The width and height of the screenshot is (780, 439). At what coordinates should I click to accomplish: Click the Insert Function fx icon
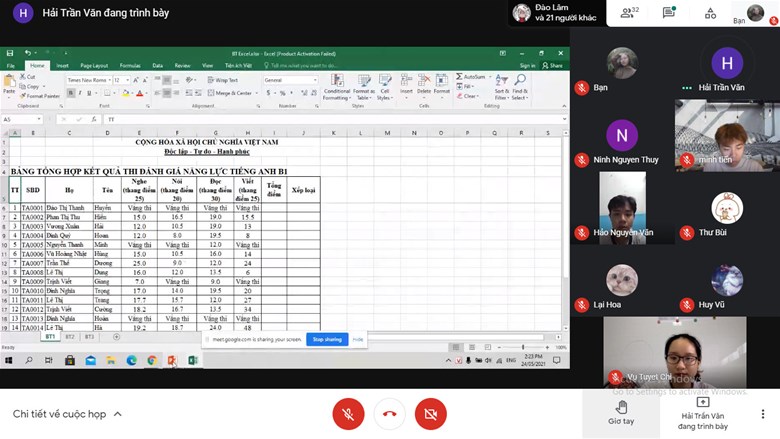click(x=94, y=119)
